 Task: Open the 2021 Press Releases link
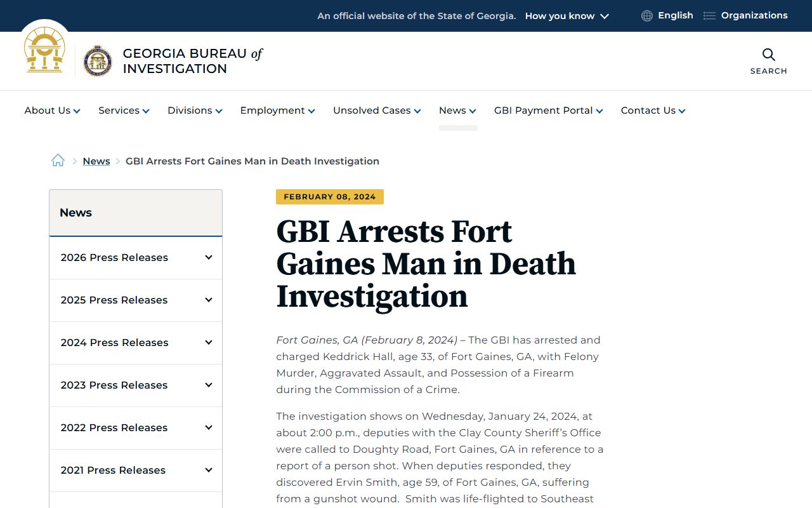pos(113,470)
